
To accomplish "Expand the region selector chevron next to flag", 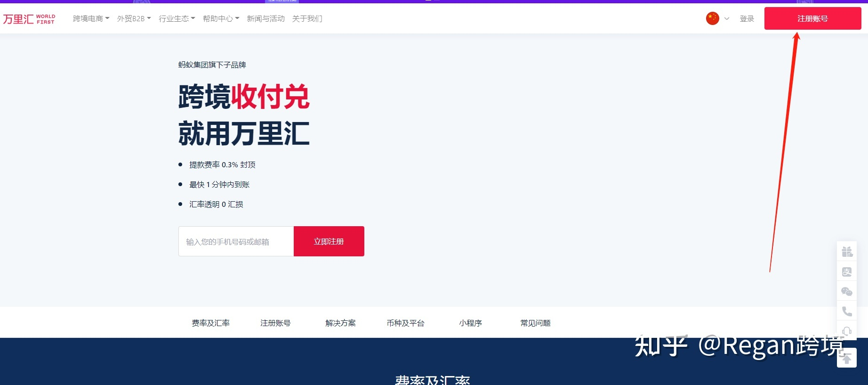I will pyautogui.click(x=726, y=19).
